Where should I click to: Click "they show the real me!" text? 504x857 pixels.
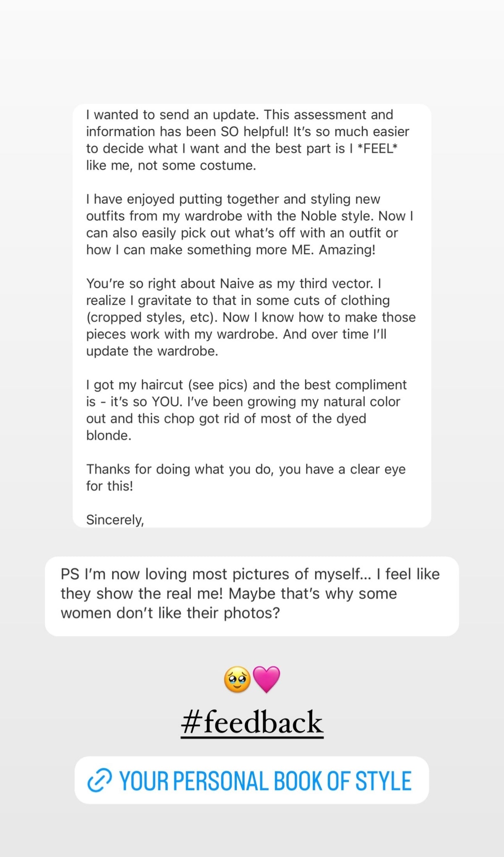coord(143,594)
